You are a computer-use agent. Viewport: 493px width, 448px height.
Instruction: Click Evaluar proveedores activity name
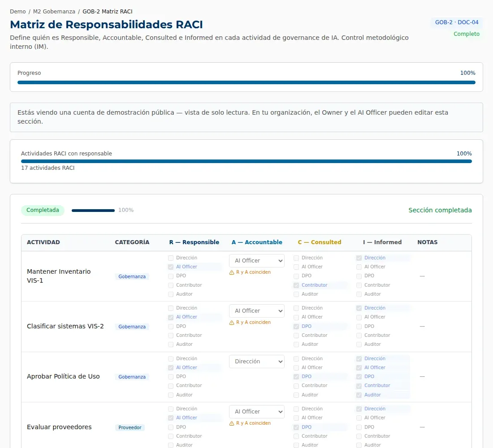point(59,427)
